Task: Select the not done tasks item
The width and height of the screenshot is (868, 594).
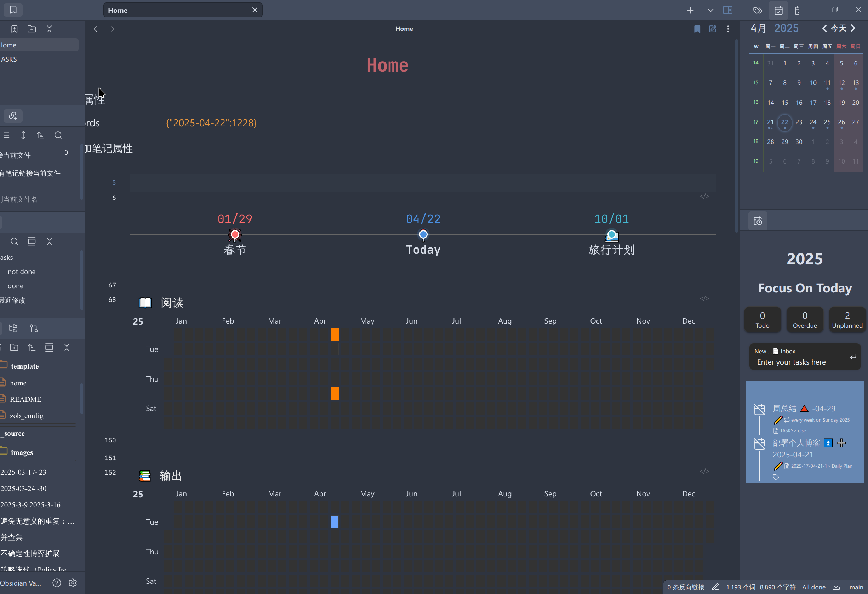Action: click(22, 272)
